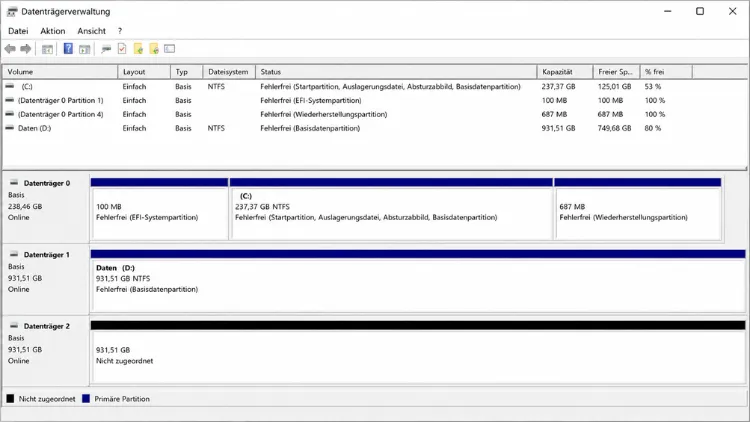Viewport: 750px width, 422px height.
Task: Click the 53 % free cell
Action: pyautogui.click(x=652, y=87)
